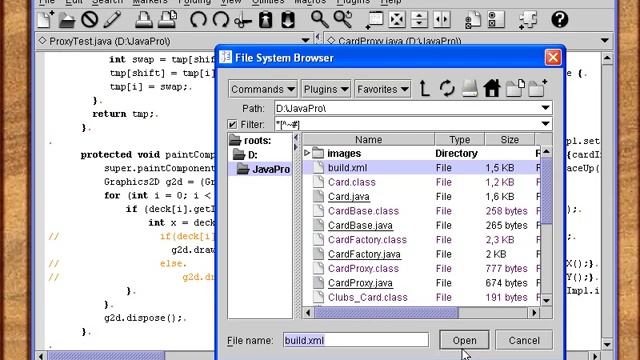Select the CardFactory.class file

tap(367, 240)
